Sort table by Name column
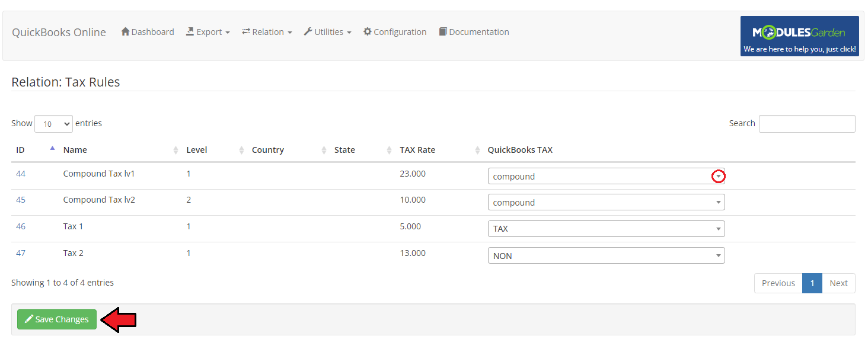This screenshot has width=868, height=349. pos(75,150)
